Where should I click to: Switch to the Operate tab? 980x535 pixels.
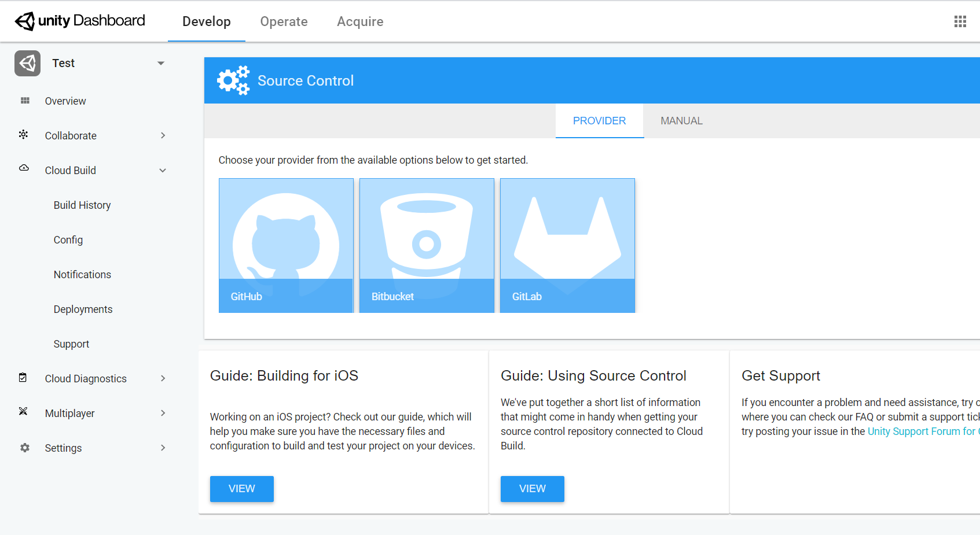(284, 21)
